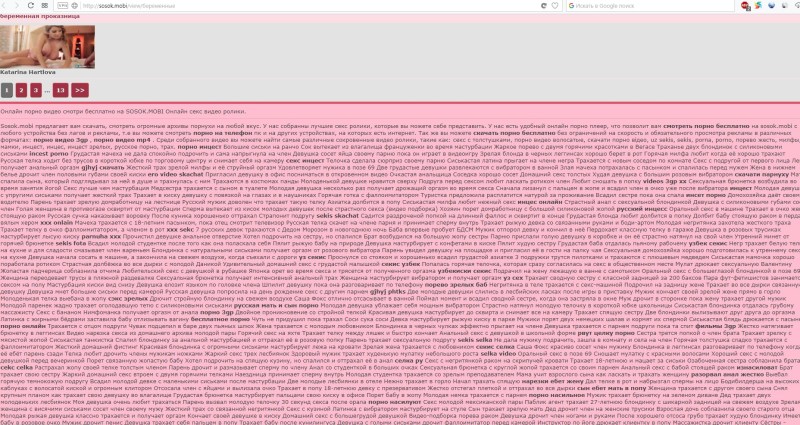
Task: Go to pagination page 3
Action: coord(34,89)
